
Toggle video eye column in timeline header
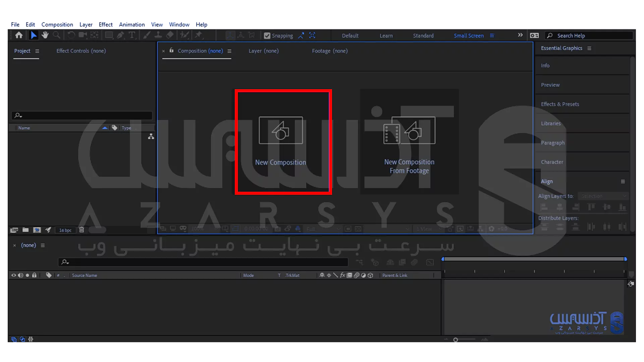pos(14,275)
